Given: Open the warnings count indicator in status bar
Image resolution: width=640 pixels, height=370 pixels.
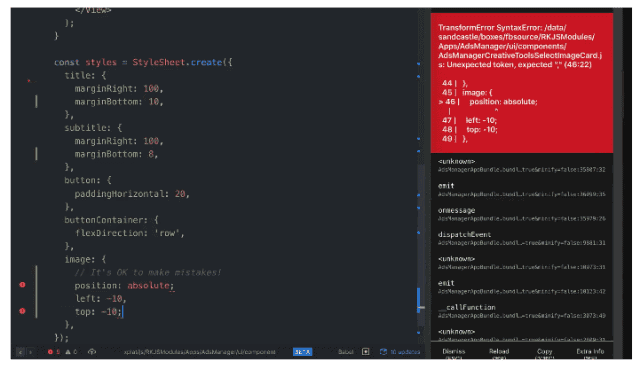Looking at the screenshot, I should click(71, 352).
